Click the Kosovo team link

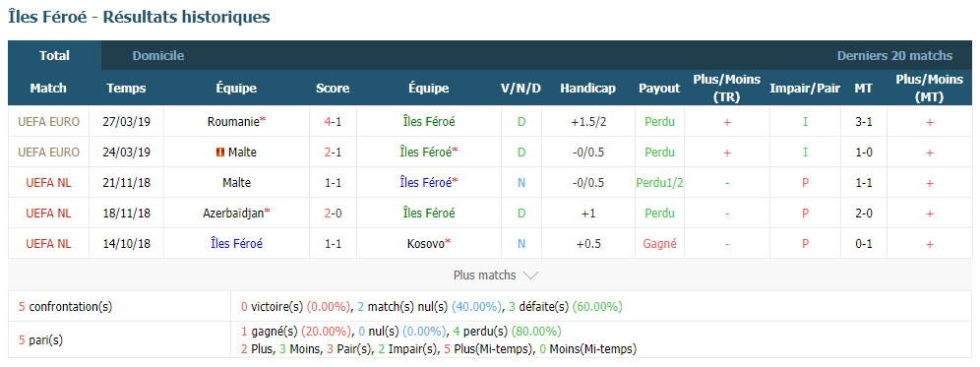pos(425,244)
